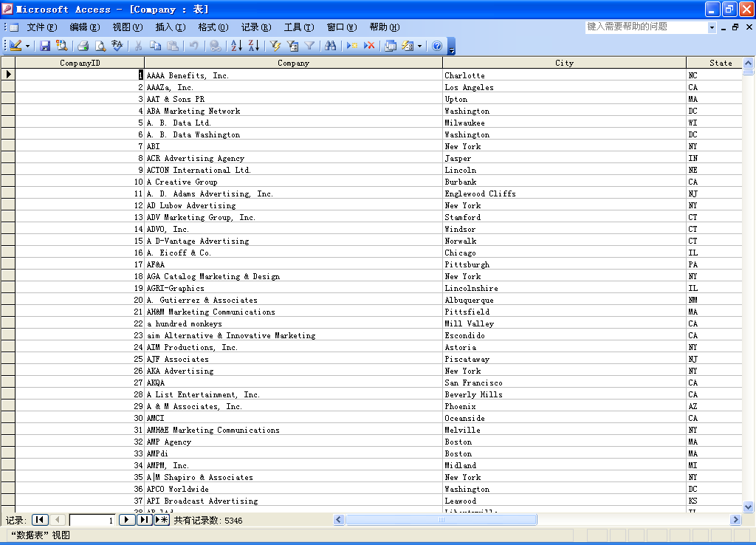756x545 pixels.
Task: Expand the New Object dropdown arrow
Action: click(419, 46)
